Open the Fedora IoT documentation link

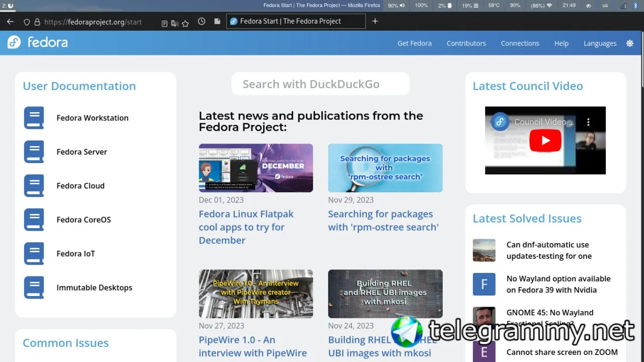pyautogui.click(x=75, y=254)
